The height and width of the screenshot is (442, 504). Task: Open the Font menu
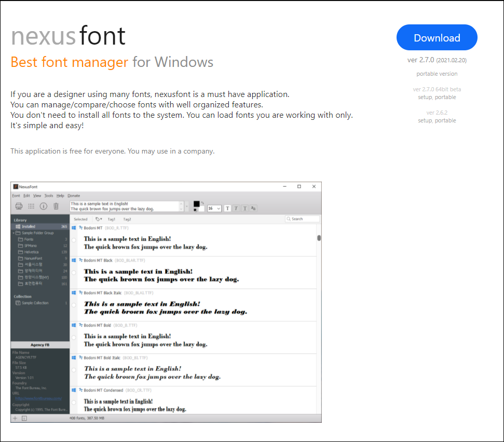[x=16, y=196]
